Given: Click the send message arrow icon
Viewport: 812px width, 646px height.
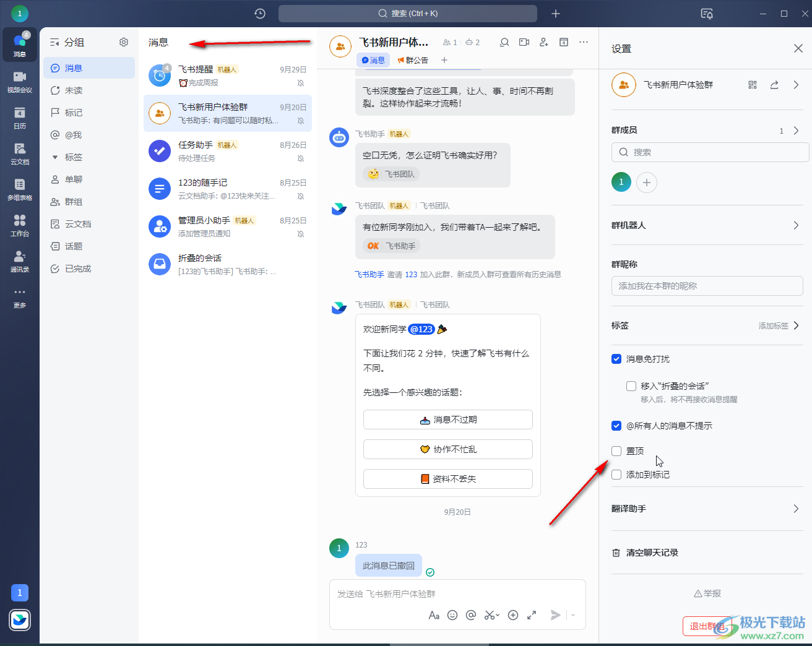Looking at the screenshot, I should [x=556, y=615].
